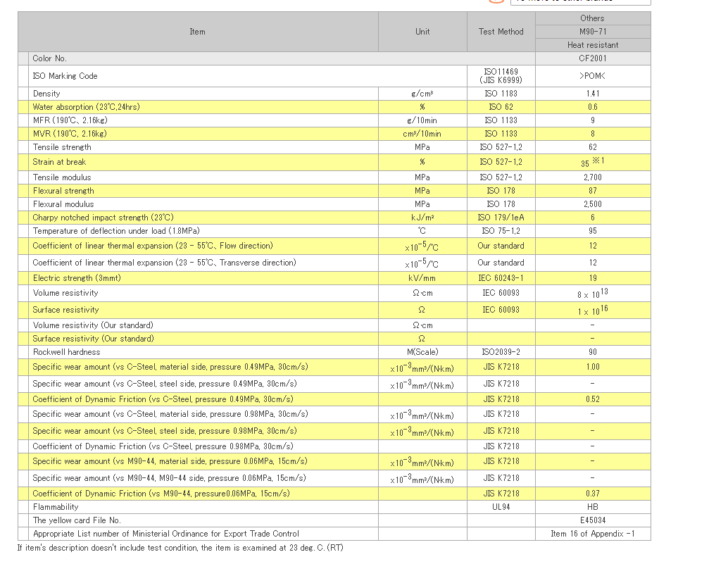Click the 'Color No.' row label
728x564 pixels.
[x=50, y=58]
